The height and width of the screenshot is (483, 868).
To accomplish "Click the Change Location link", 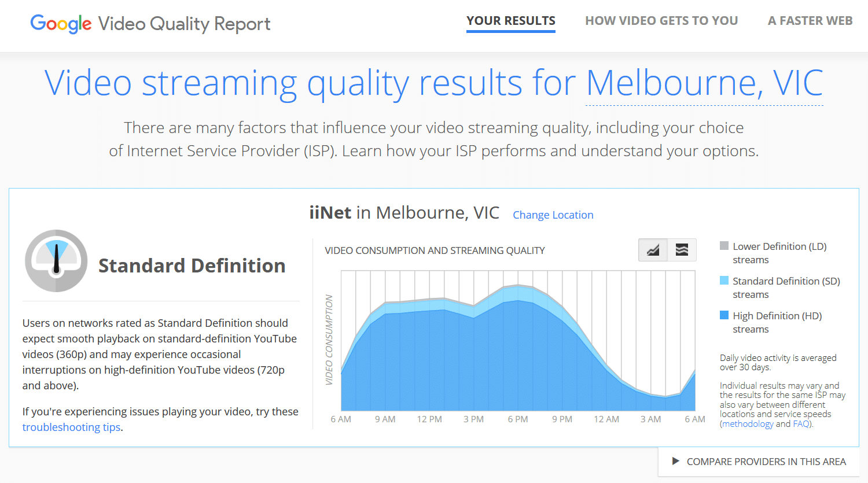I will point(553,215).
